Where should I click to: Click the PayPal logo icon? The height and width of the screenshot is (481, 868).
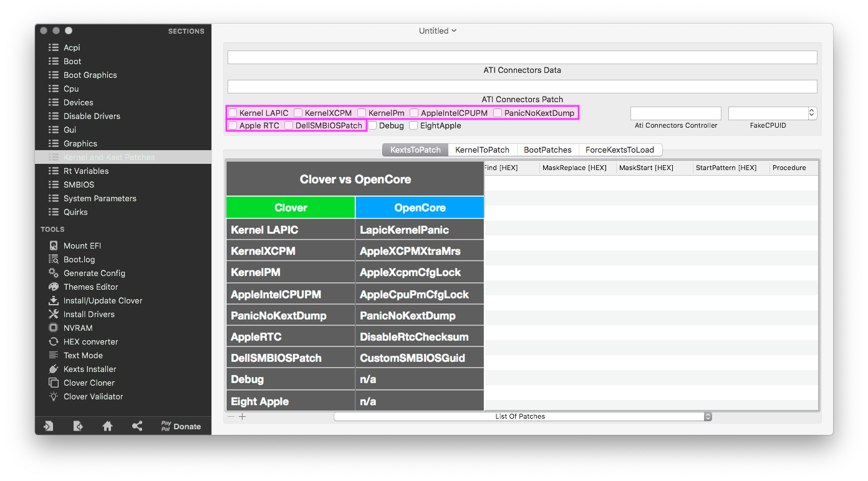pos(166,426)
